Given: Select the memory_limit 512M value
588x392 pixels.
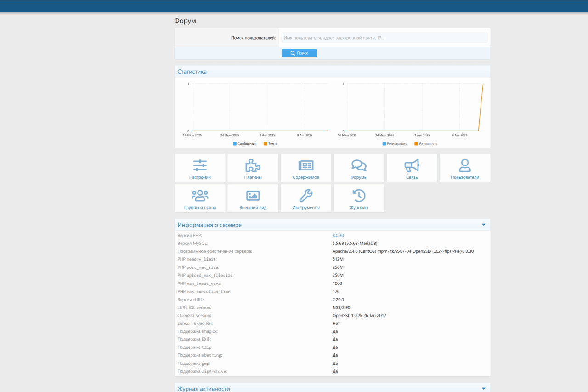Looking at the screenshot, I should (x=338, y=259).
